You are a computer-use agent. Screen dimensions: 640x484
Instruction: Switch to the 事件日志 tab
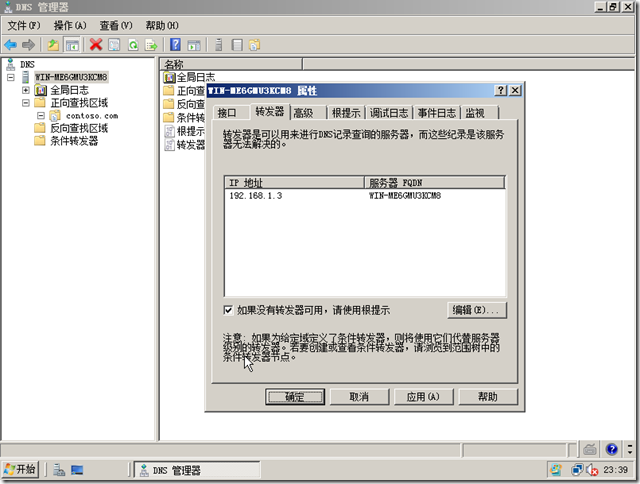[x=437, y=113]
